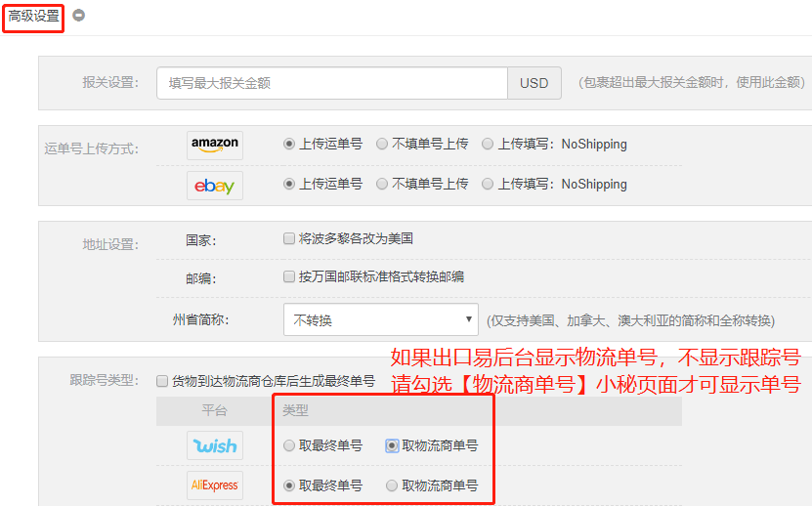Click the eBay platform logo
Image resolution: width=812 pixels, height=506 pixels.
click(215, 186)
